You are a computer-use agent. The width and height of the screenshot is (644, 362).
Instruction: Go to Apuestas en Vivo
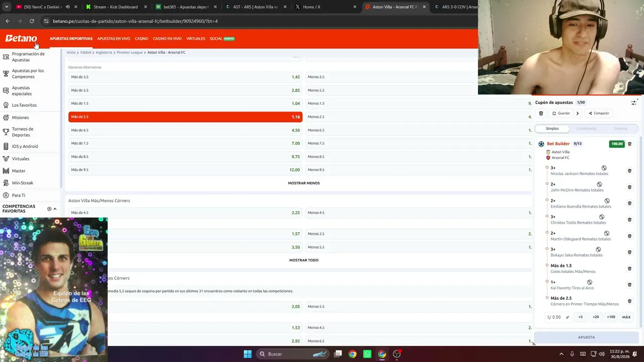tap(114, 39)
